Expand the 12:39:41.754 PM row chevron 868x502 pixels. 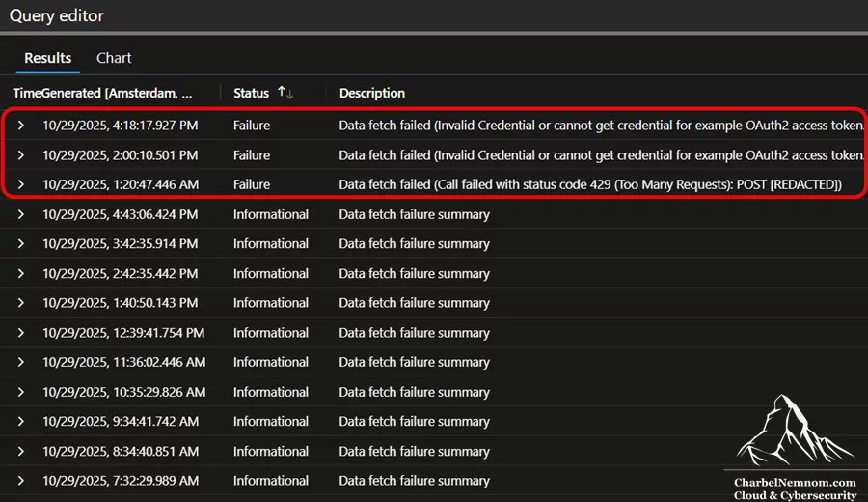coord(21,333)
